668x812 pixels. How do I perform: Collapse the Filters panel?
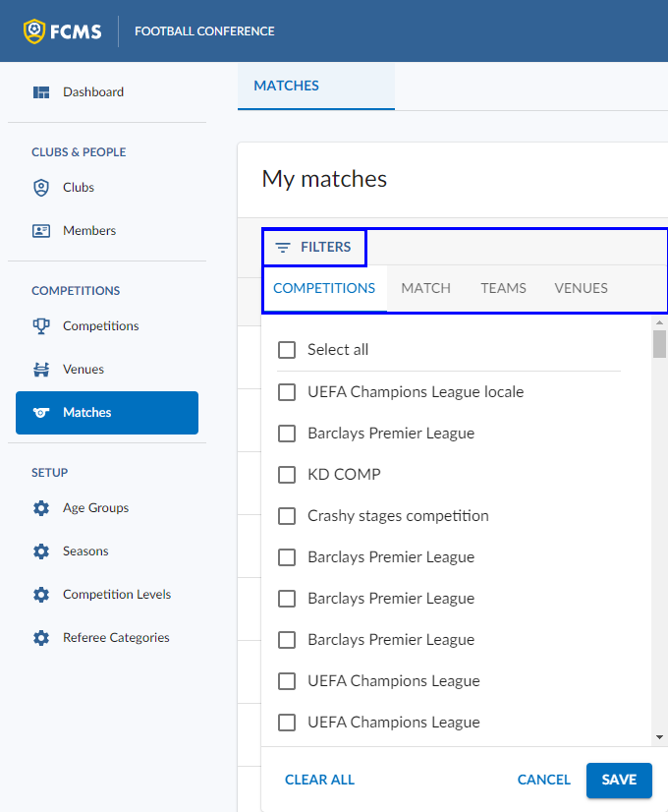[313, 247]
